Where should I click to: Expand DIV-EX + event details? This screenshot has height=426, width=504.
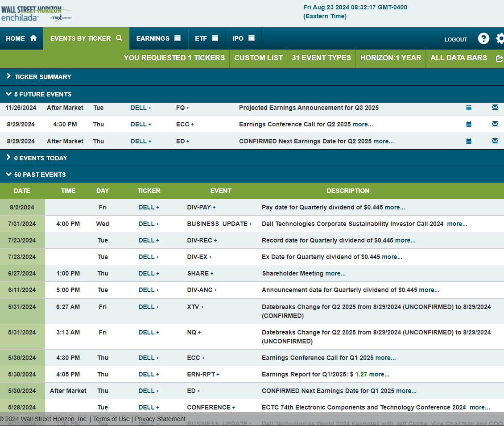coord(200,257)
